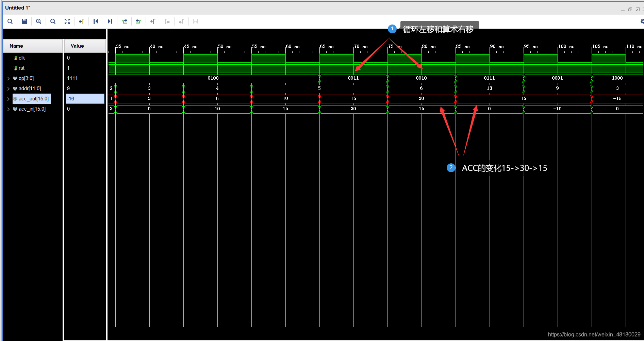Expand the acc_in[15:0] bus
Screen dimensions: 644x341
(x=8, y=109)
